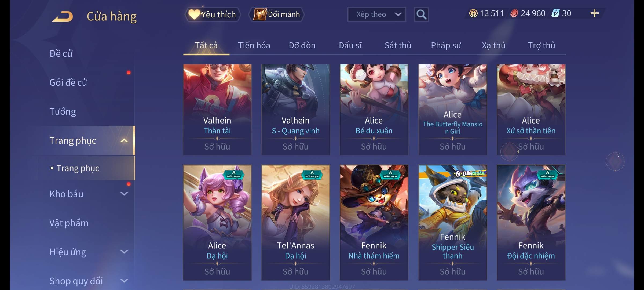Expand the Hiệu ứng sidebar section

tap(124, 252)
